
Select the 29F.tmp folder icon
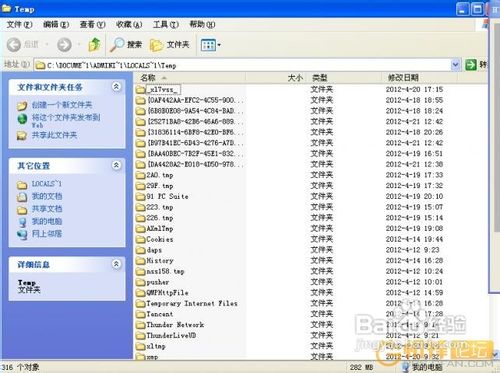coord(141,186)
